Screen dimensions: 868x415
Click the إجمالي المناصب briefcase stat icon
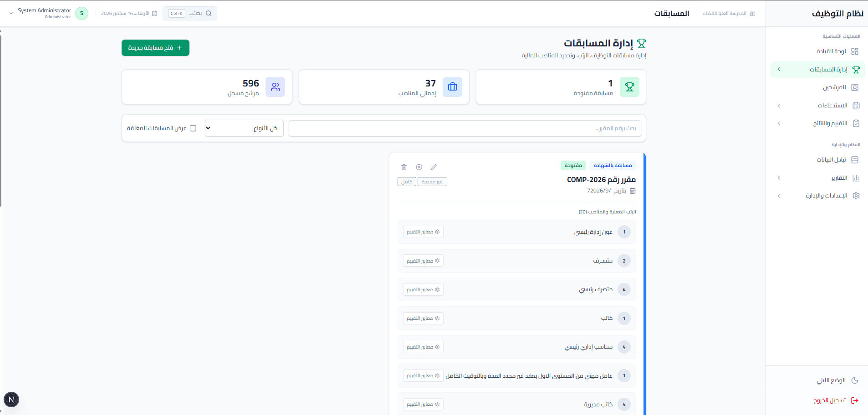(x=453, y=87)
